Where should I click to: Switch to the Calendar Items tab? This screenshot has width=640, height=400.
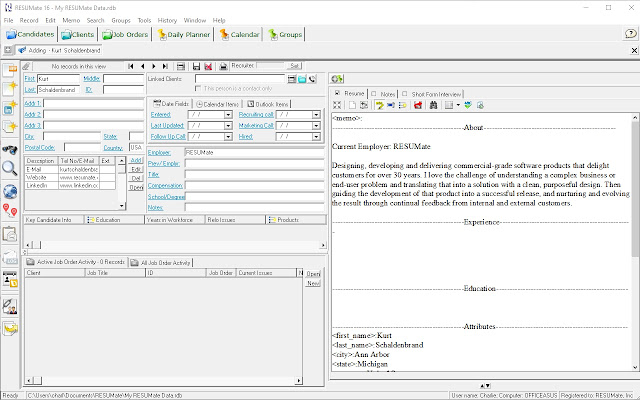tap(217, 104)
